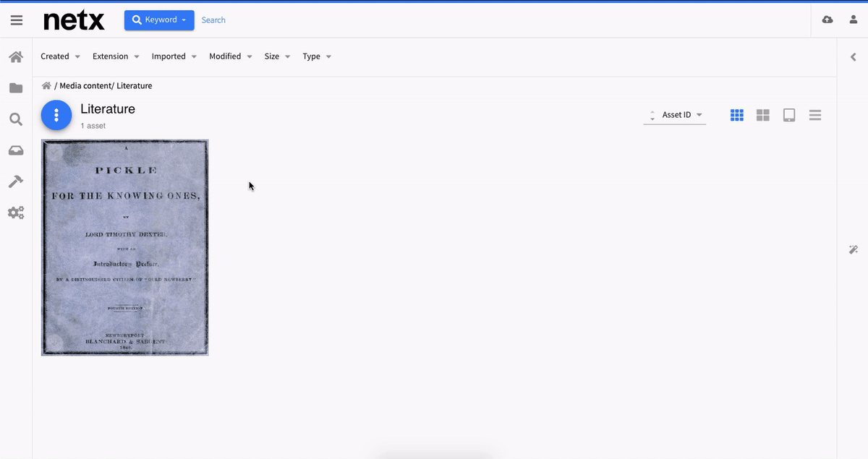Open Search in the sidebar
Screen dimensions: 868x459
[16, 119]
